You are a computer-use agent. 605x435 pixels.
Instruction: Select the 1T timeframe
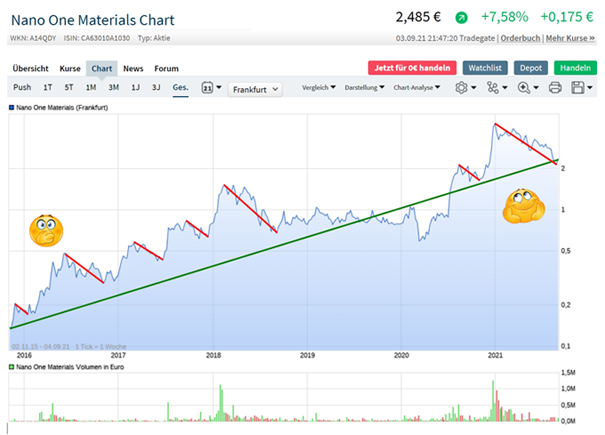pos(47,88)
